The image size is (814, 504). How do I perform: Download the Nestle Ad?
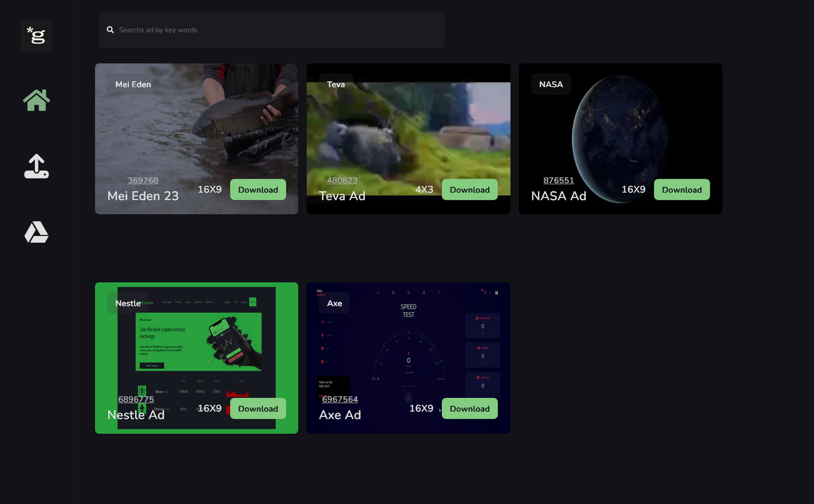point(258,409)
